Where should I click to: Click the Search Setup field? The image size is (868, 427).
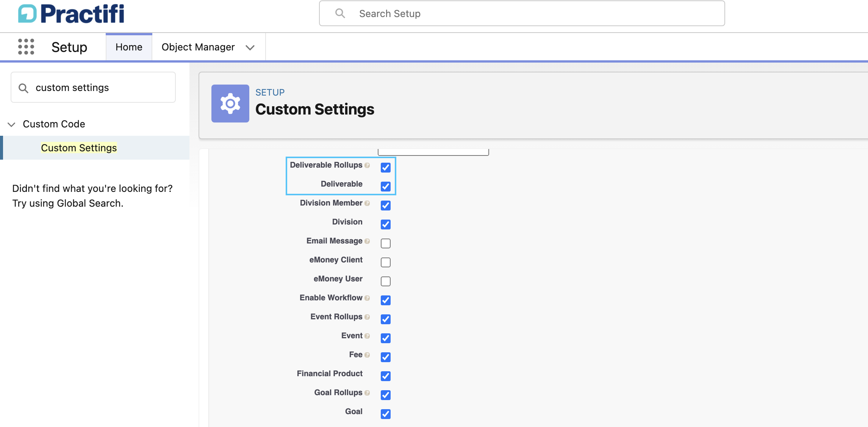pyautogui.click(x=522, y=13)
